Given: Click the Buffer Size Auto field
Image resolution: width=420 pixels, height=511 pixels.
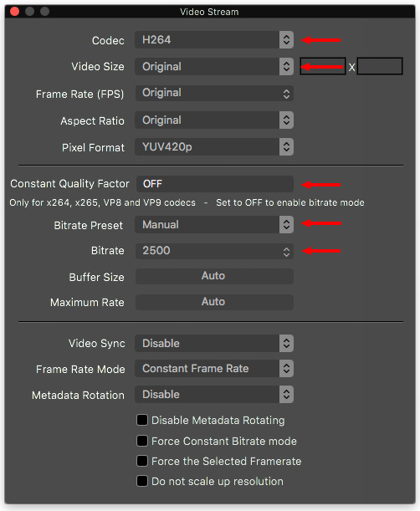Looking at the screenshot, I should [214, 276].
